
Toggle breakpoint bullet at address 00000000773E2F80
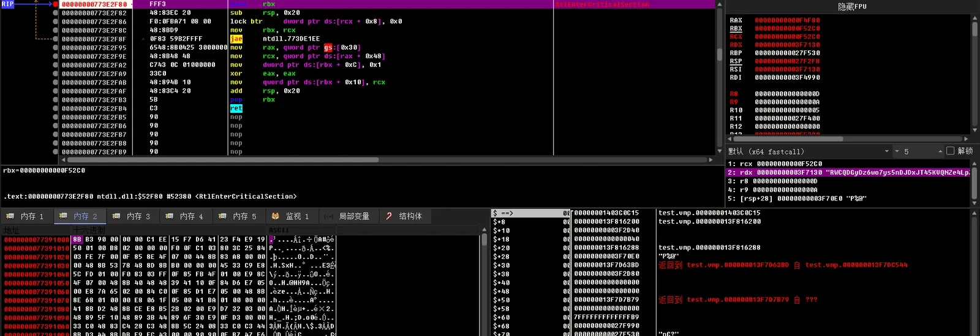pos(56,4)
